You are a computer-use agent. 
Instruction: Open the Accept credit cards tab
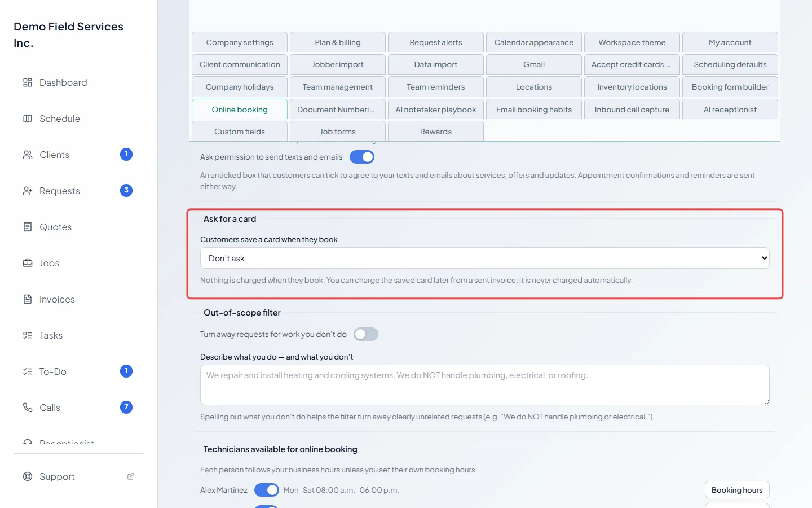tap(632, 64)
